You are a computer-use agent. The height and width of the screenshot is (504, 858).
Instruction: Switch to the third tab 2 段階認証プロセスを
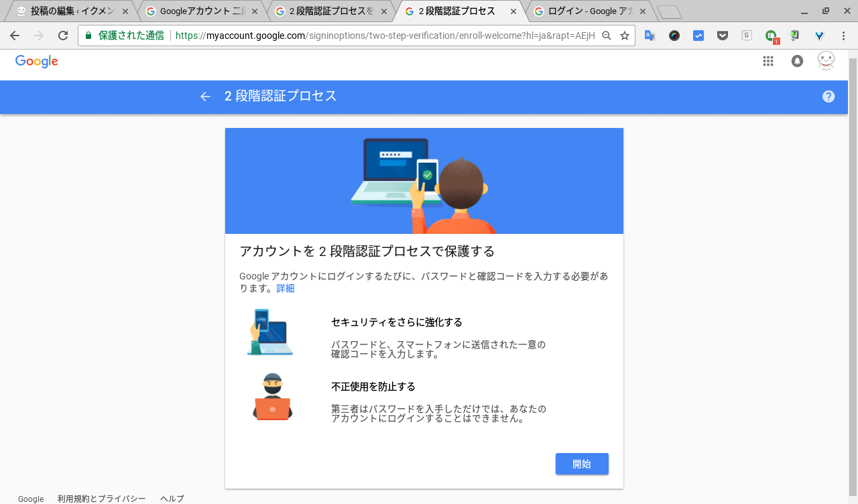click(330, 11)
